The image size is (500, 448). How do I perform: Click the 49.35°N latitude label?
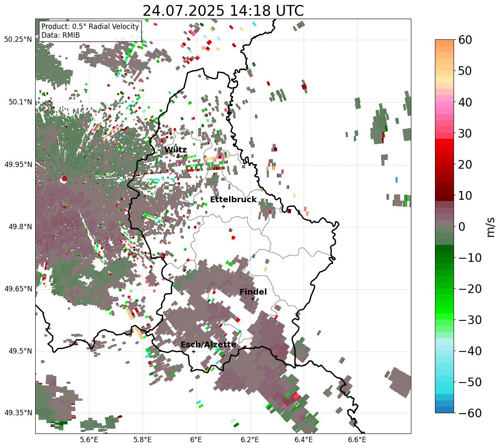coord(18,413)
